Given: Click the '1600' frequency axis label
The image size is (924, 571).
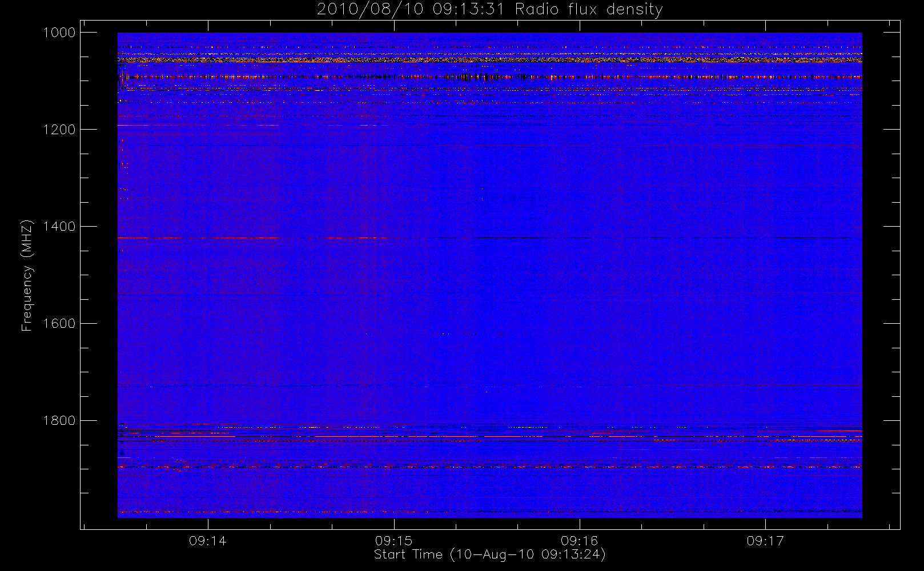Looking at the screenshot, I should click(59, 324).
